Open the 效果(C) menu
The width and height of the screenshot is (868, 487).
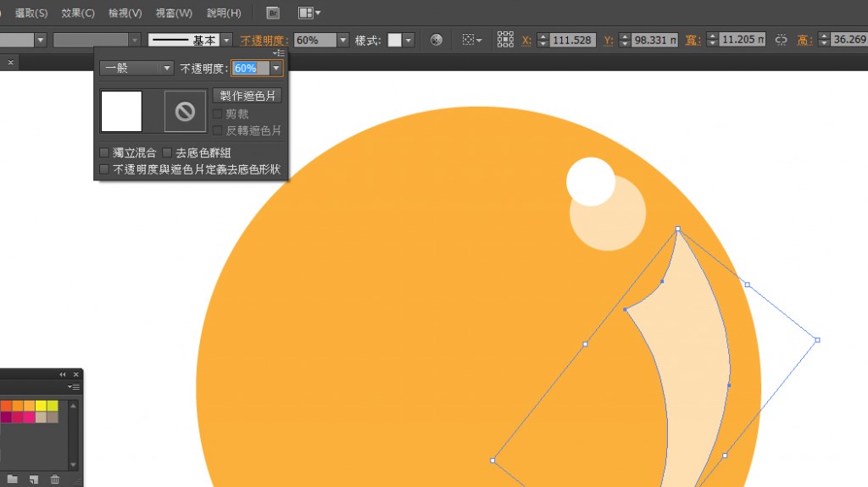(78, 13)
